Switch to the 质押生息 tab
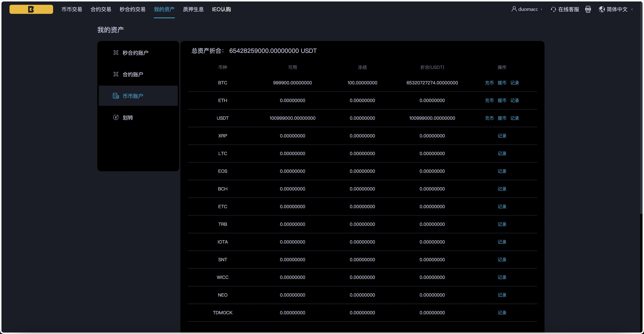 coord(193,9)
